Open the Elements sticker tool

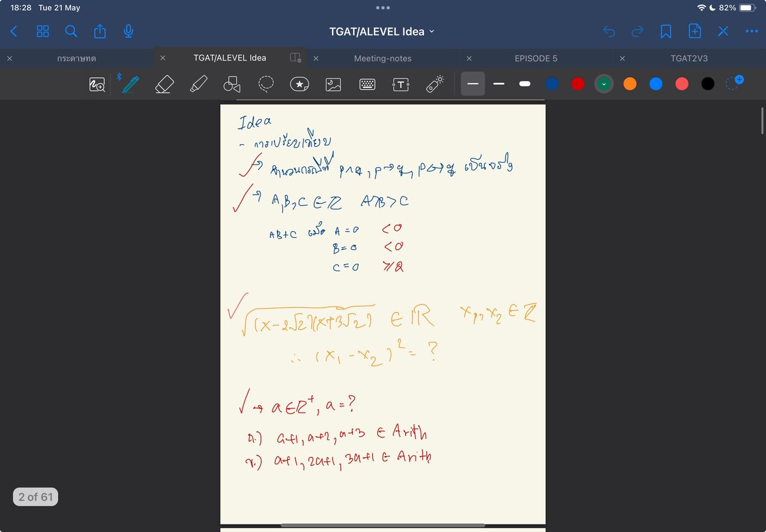299,84
